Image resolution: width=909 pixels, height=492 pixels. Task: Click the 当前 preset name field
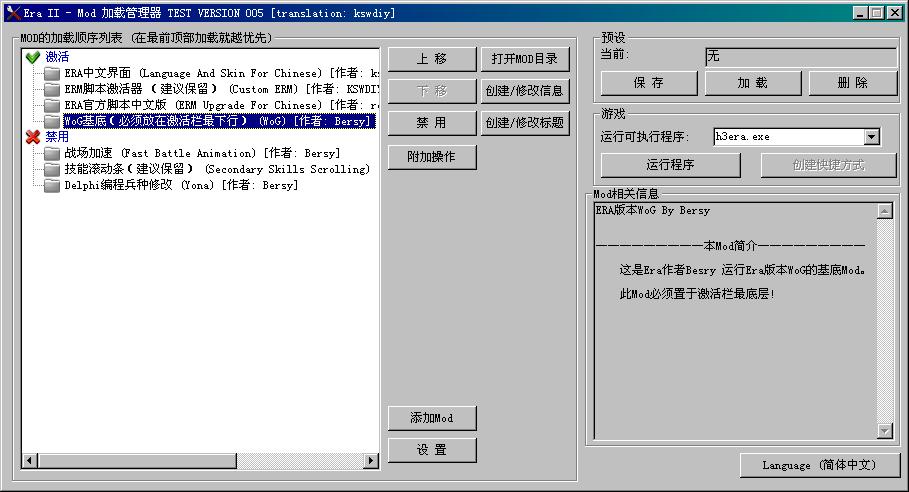pyautogui.click(x=800, y=57)
